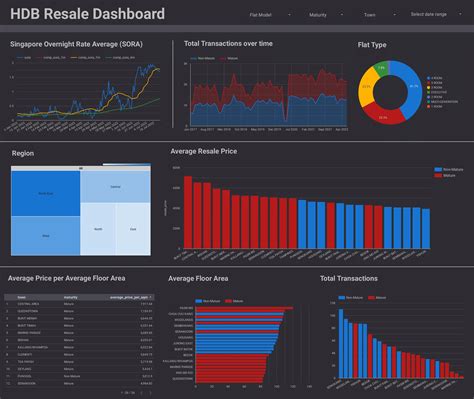Select the BISHAN table row
This screenshot has width=474, height=399.
(79, 340)
